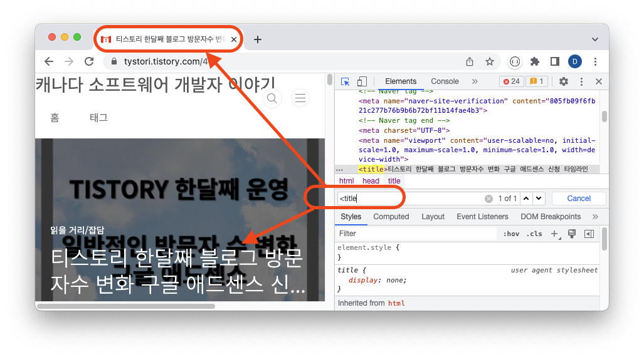Open the 1 issue warning badge

coord(536,81)
